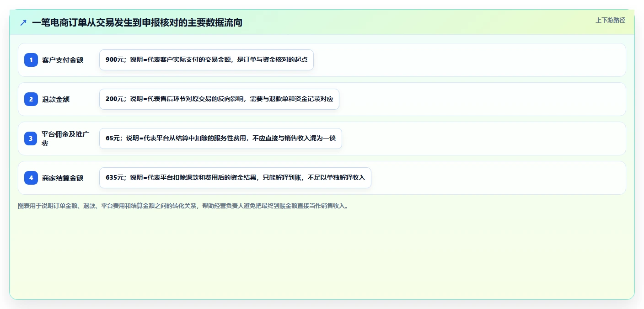Select step badge number 3
The image size is (644, 309).
[x=31, y=139]
